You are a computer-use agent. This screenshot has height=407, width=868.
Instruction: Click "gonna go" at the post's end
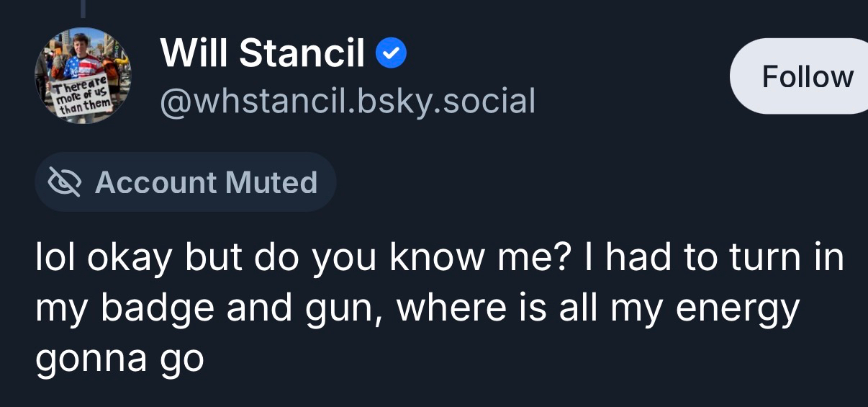pyautogui.click(x=119, y=357)
